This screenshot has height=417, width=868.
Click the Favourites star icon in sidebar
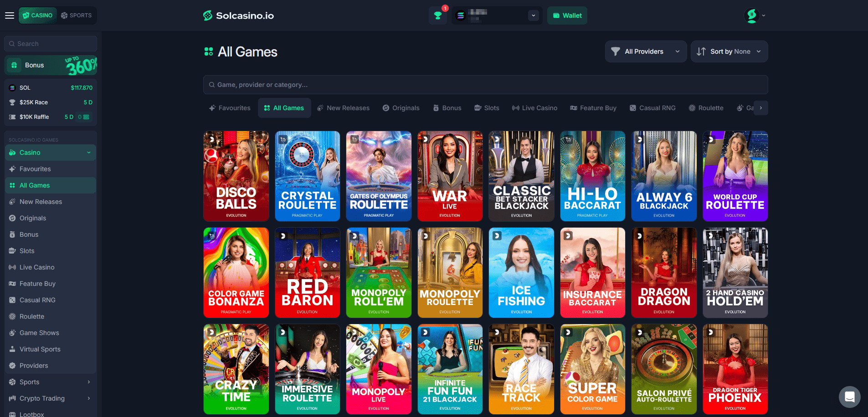coord(12,169)
